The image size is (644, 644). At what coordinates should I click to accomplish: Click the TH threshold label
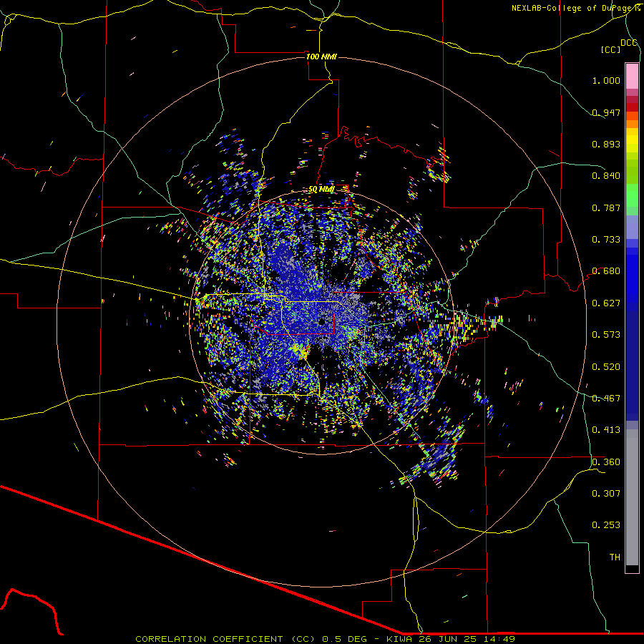tap(615, 557)
